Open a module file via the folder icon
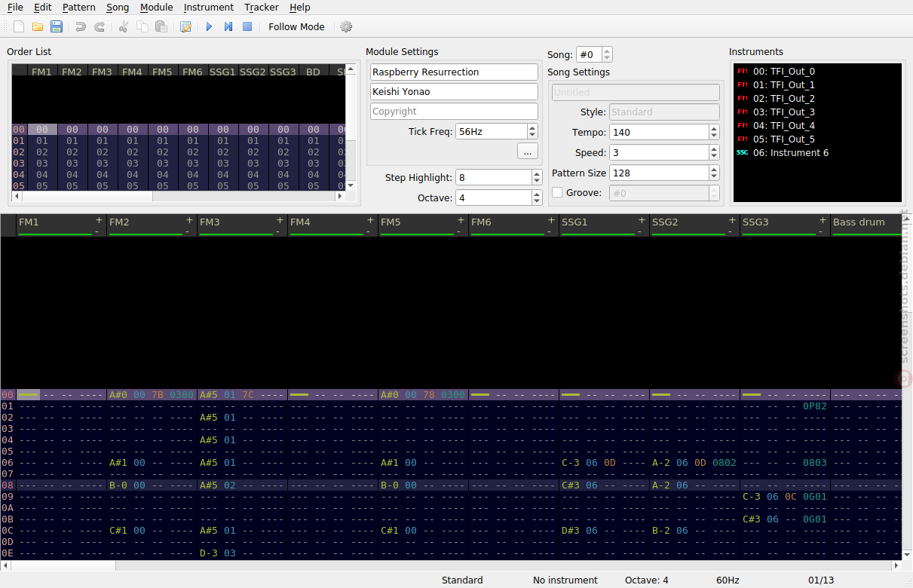The height and width of the screenshot is (588, 913). coord(38,26)
